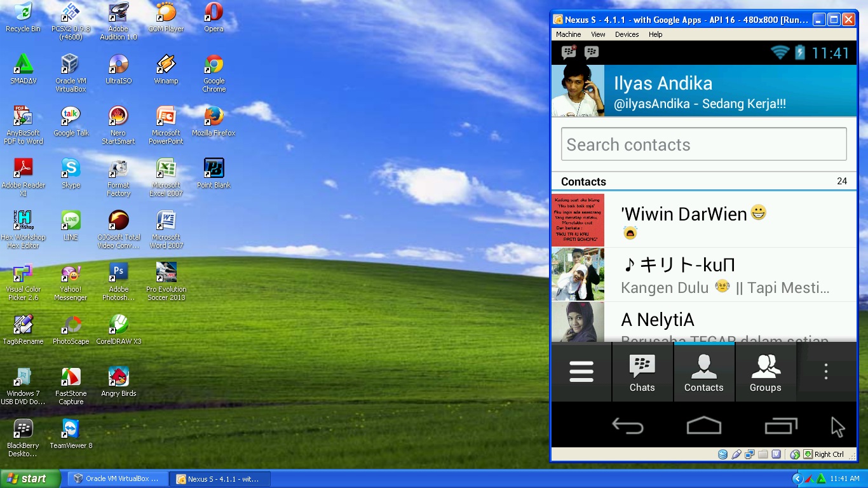868x488 pixels.
Task: Click the VirtualBox network adapters icon
Action: 750,454
